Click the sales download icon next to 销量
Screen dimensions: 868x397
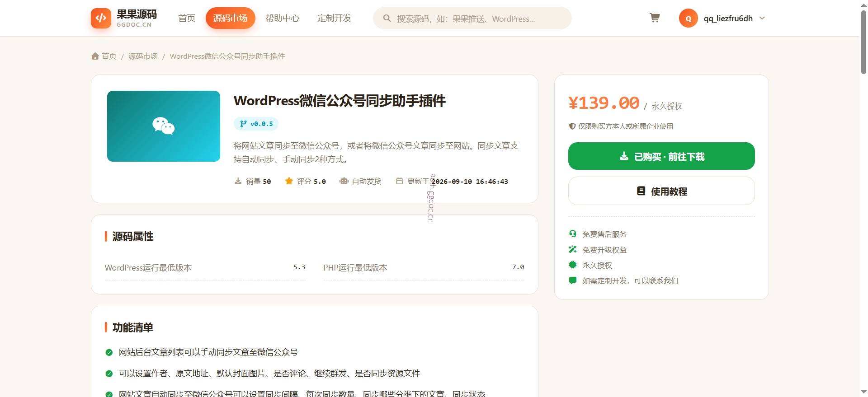tap(238, 181)
